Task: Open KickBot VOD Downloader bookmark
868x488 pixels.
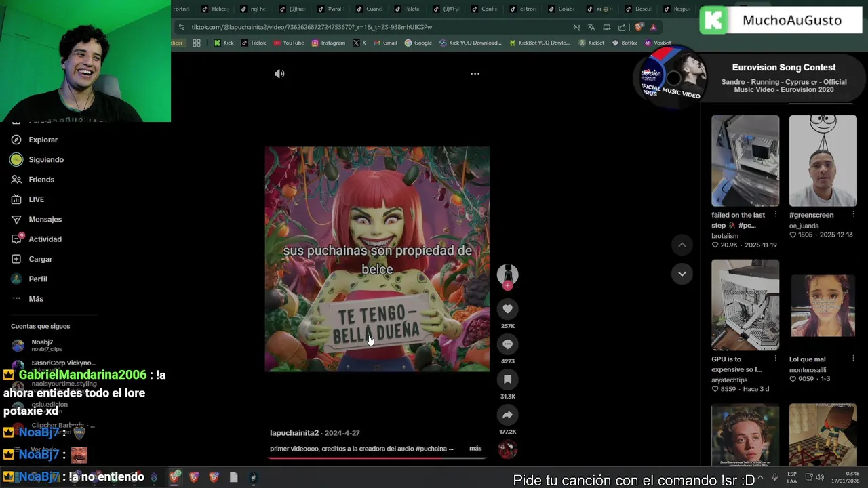Action: 540,43
